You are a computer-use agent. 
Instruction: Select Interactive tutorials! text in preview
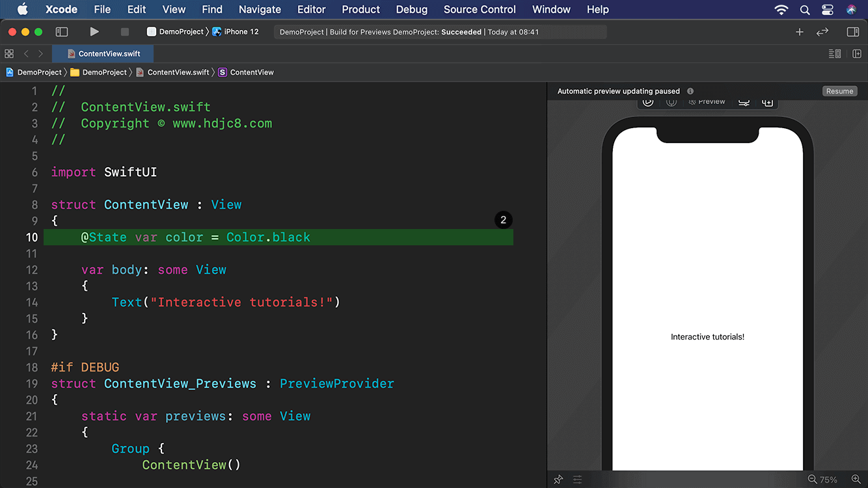(x=707, y=337)
